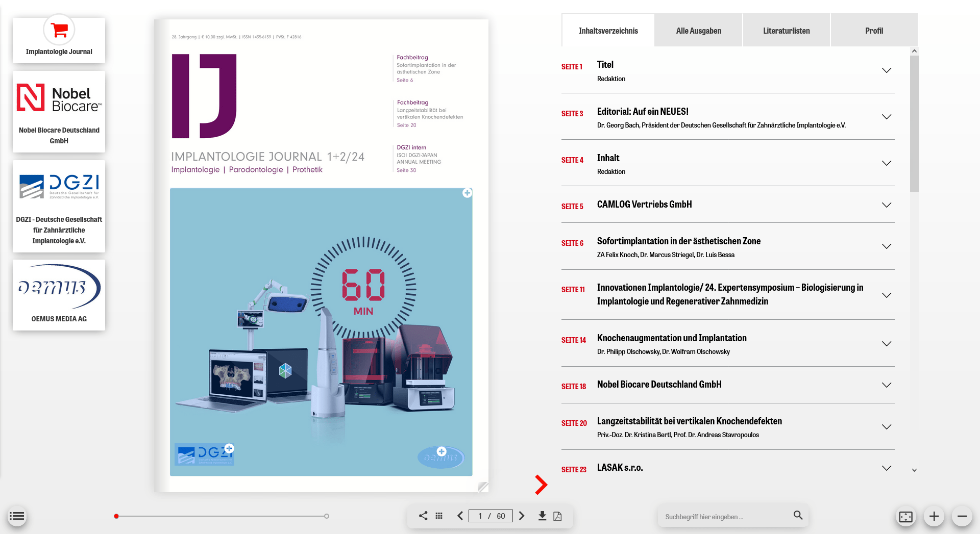Image resolution: width=980 pixels, height=534 pixels.
Task: Click the current page number field
Action: coord(480,516)
